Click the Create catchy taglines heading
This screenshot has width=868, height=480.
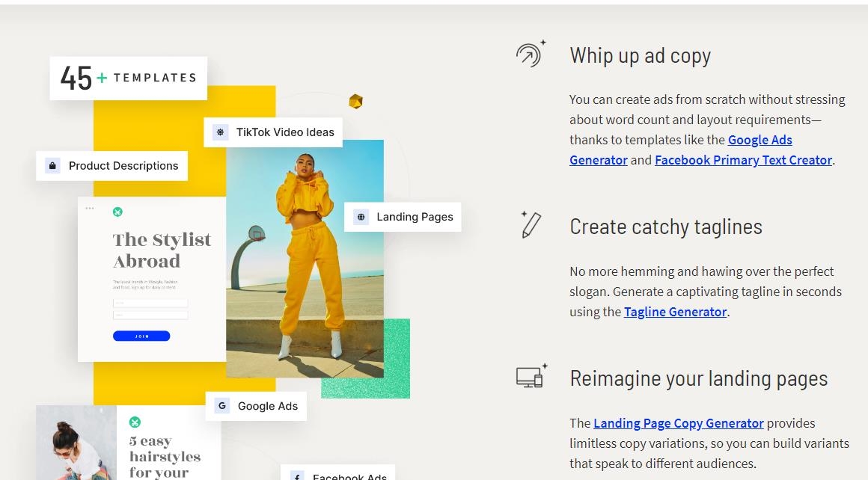point(666,227)
